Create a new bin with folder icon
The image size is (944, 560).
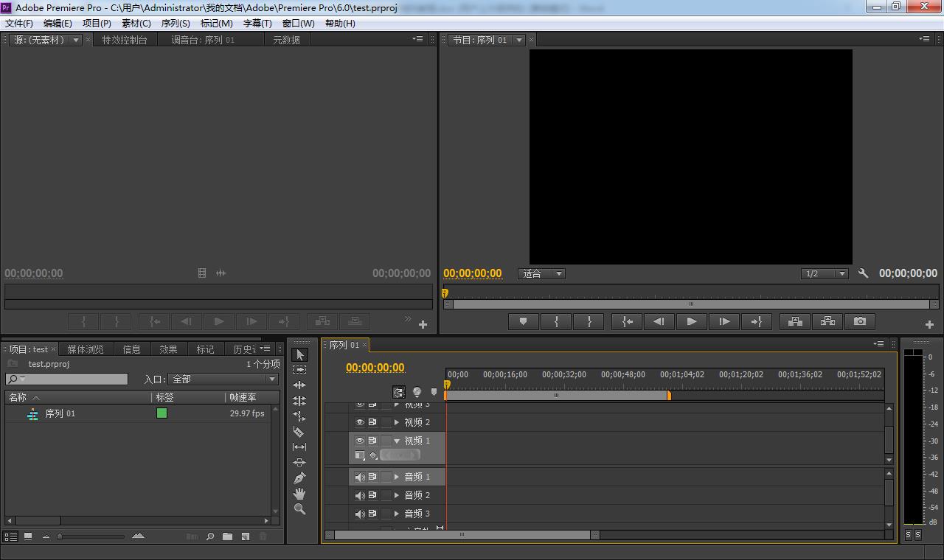pos(227,536)
